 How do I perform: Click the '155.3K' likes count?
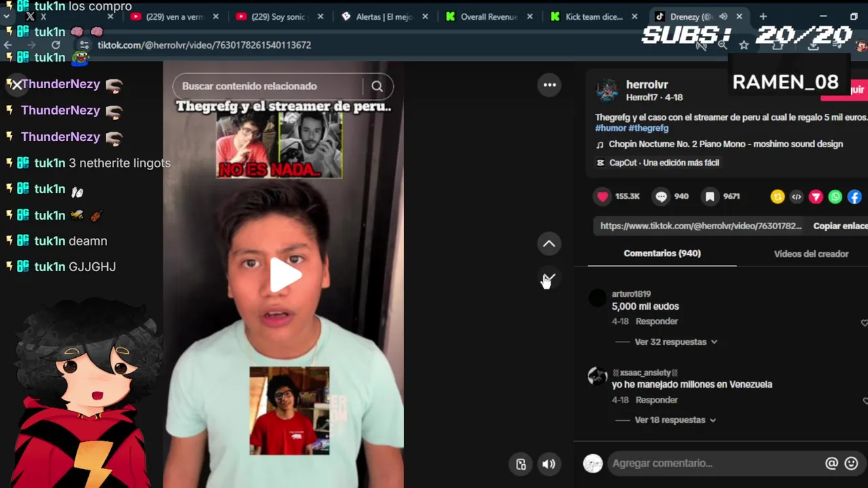click(627, 197)
